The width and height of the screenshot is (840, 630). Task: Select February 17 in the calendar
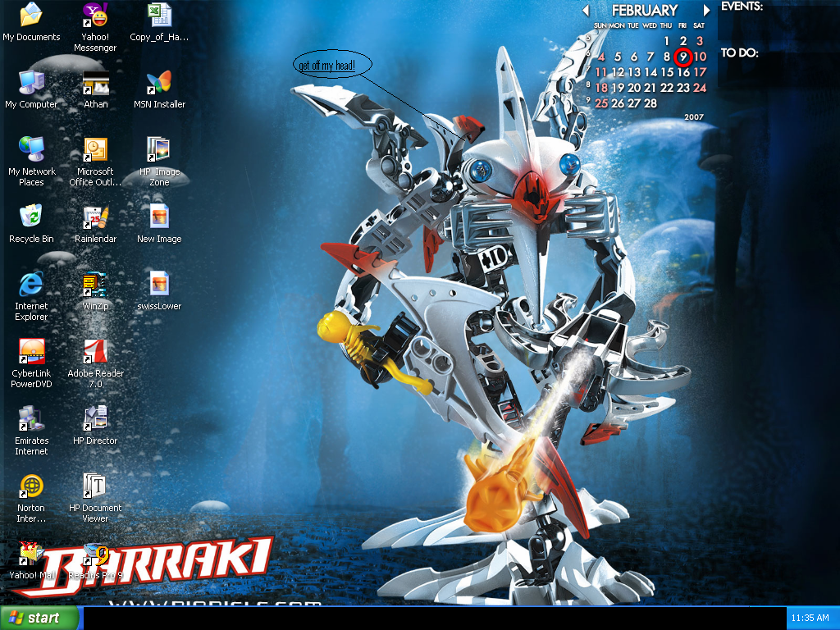point(700,72)
